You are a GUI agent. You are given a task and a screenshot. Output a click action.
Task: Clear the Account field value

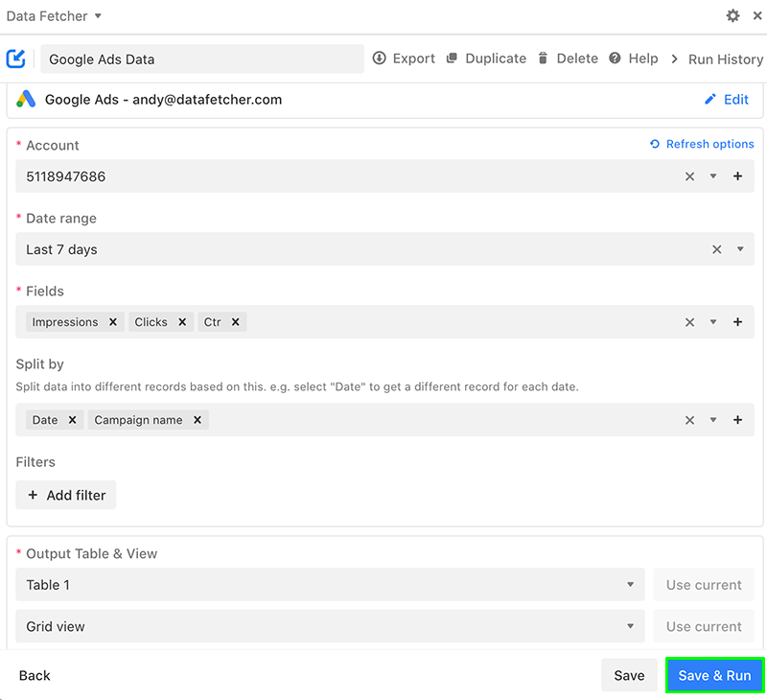tap(689, 176)
